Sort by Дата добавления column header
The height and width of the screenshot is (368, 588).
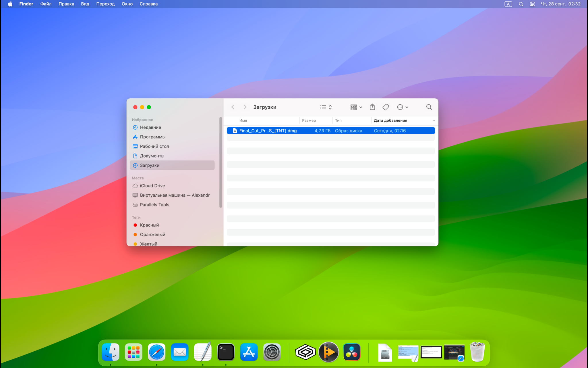pos(390,120)
